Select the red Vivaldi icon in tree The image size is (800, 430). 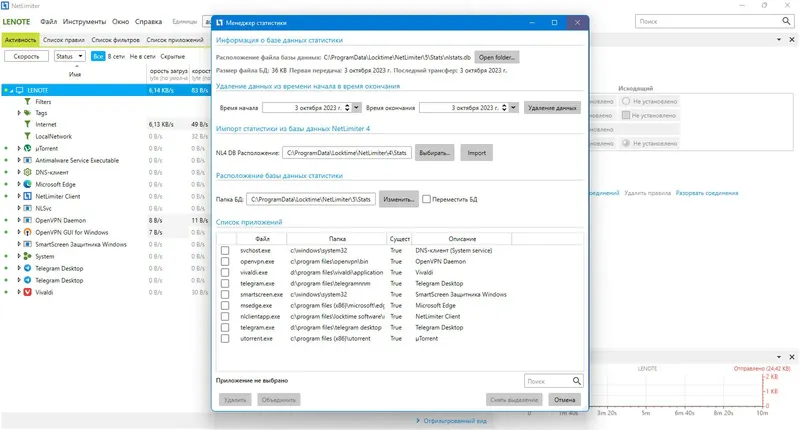[28, 292]
